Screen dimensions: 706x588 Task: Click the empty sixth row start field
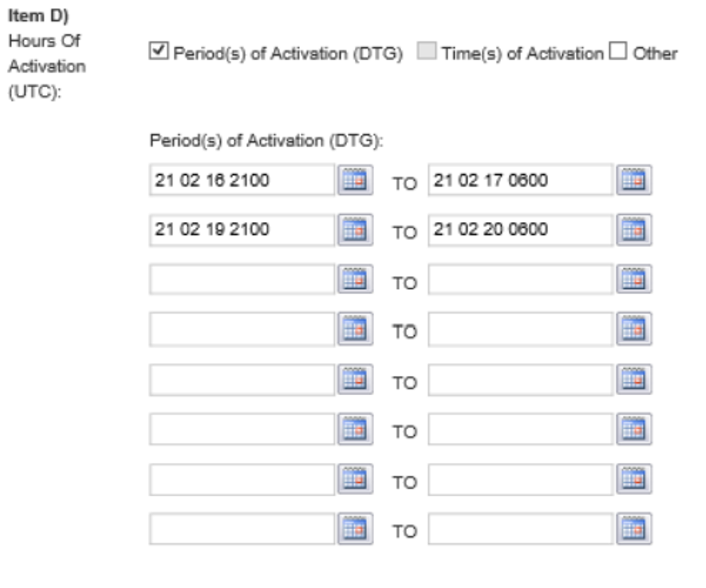coord(242,429)
